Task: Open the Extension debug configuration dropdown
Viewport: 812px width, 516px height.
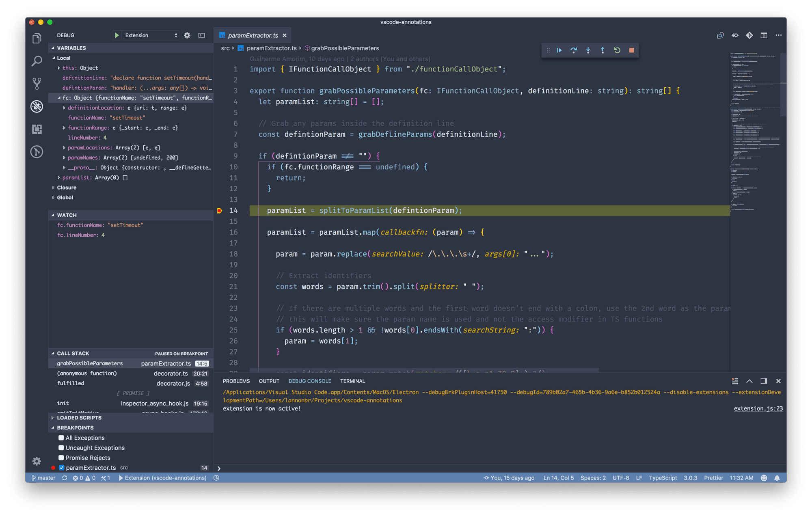Action: pyautogui.click(x=151, y=35)
